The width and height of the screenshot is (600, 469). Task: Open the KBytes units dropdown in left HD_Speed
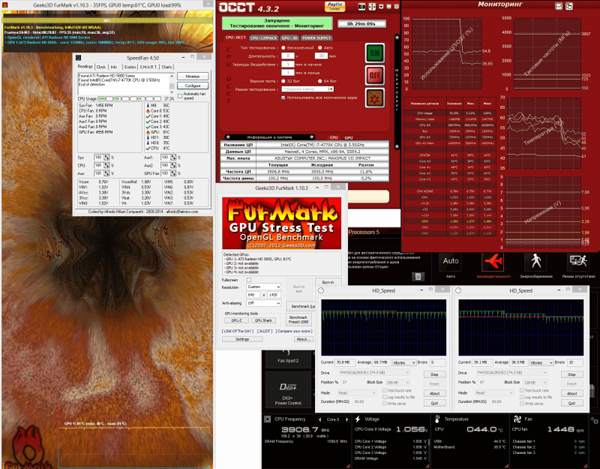coord(404,363)
